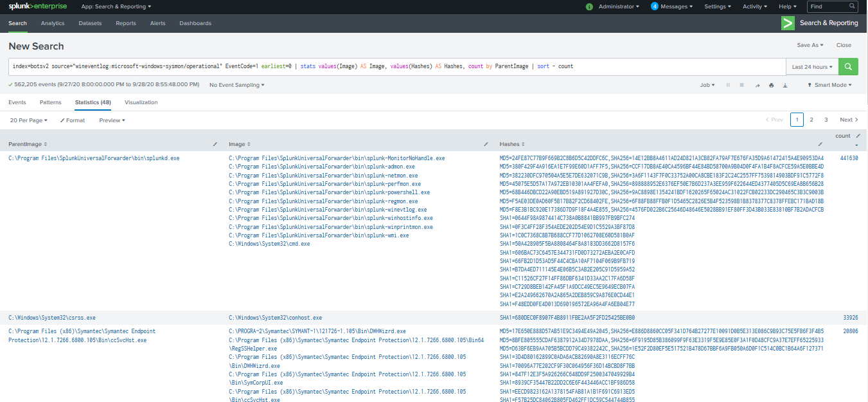Click the Share job arrow icon
868x402 pixels.
click(x=756, y=85)
